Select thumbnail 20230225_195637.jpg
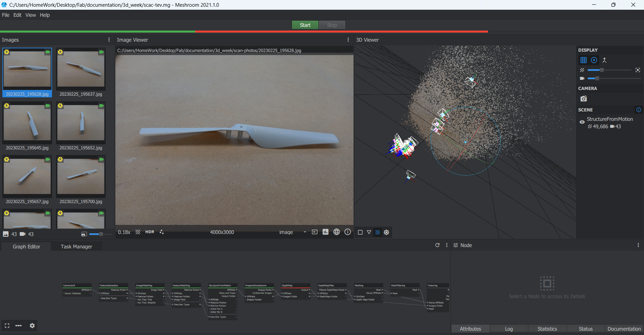The height and width of the screenshot is (335, 644). point(81,73)
